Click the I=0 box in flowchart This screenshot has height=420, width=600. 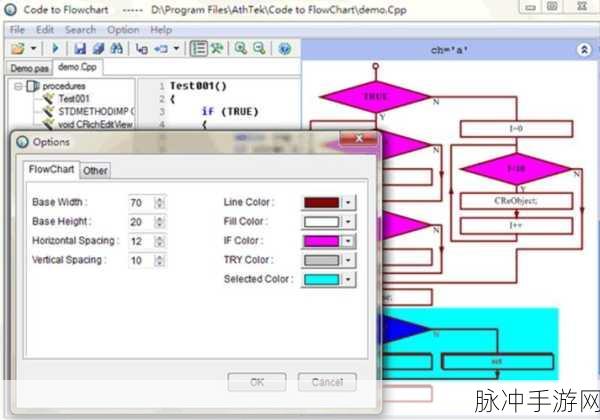[516, 129]
